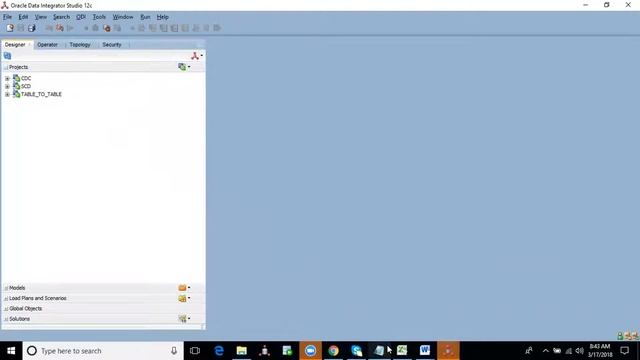
Task: Expand the SCD project node
Action: [x=7, y=87]
